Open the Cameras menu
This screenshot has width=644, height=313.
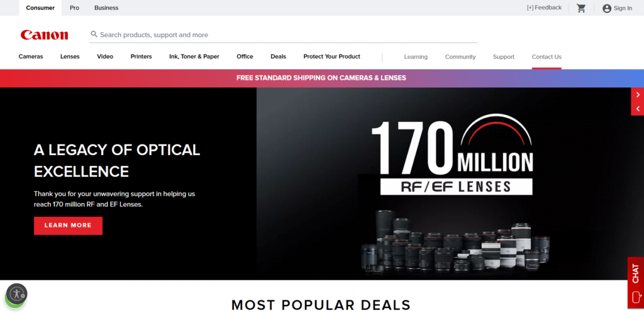point(31,57)
